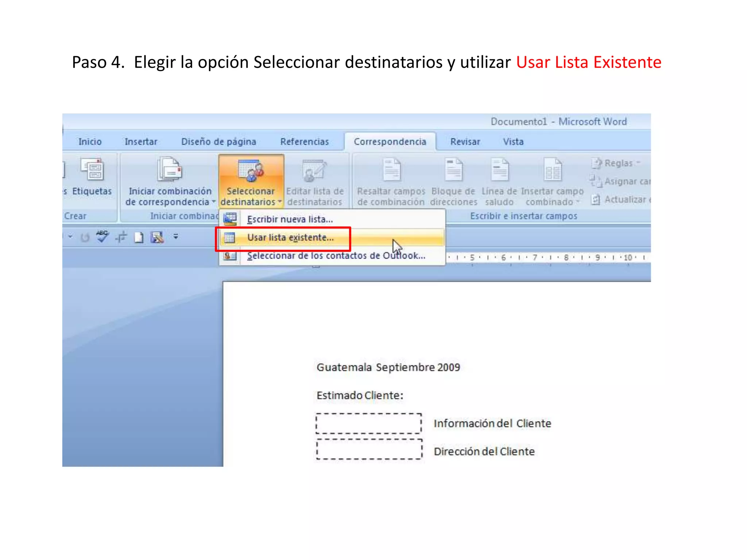
Task: Click Bloque de direcciones icon
Action: 453,170
